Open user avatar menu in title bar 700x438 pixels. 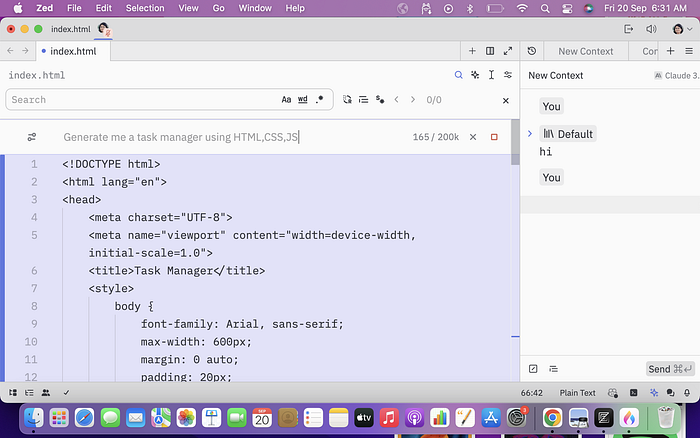[x=682, y=29]
